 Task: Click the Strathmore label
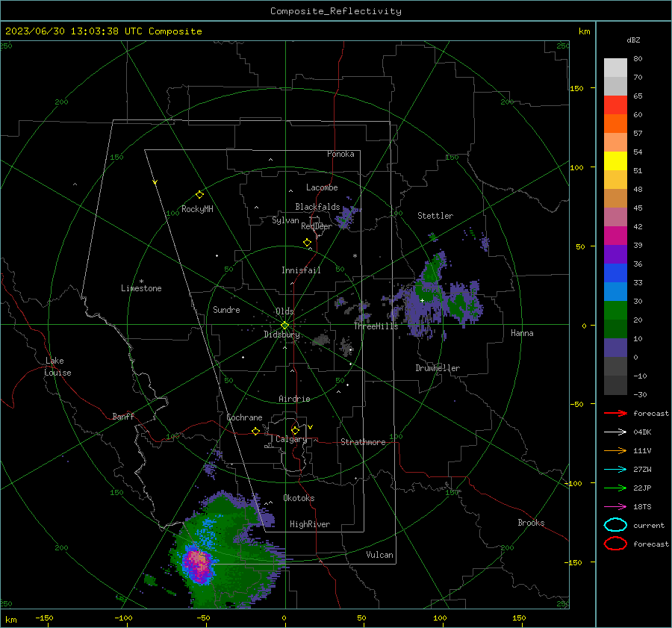(363, 442)
